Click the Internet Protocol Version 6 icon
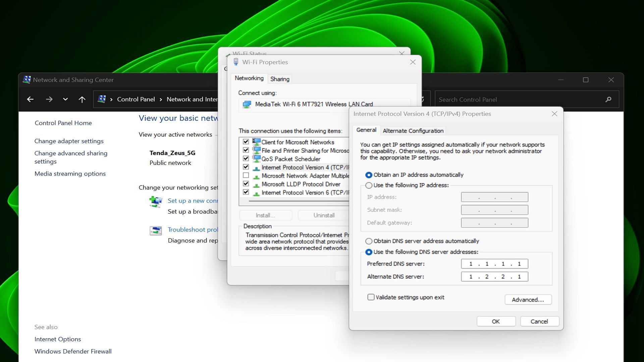Screen dimensions: 644x362 [256, 192]
